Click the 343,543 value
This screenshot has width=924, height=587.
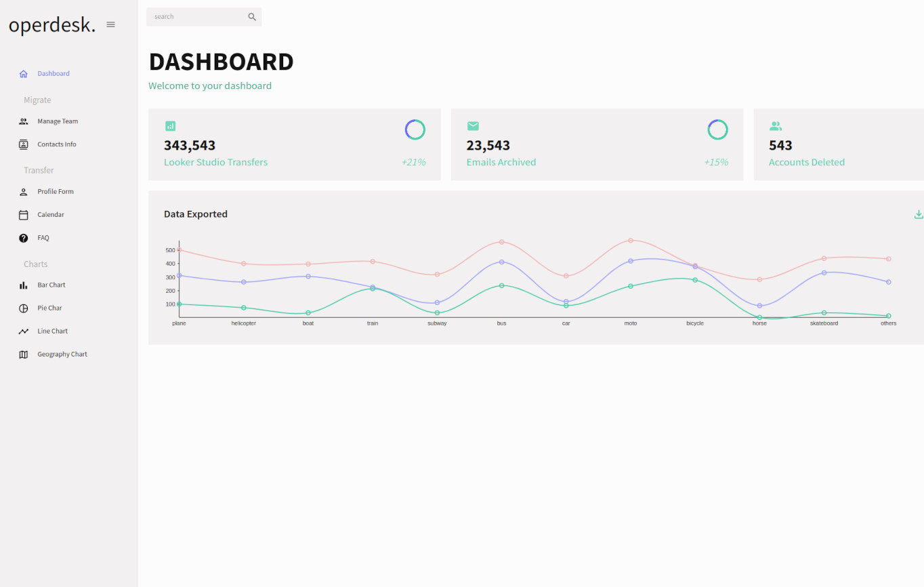tap(190, 145)
